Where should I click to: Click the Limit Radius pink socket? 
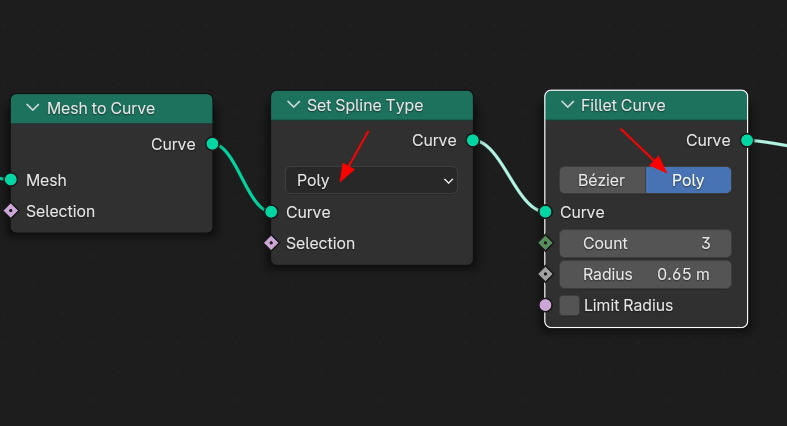[x=546, y=305]
